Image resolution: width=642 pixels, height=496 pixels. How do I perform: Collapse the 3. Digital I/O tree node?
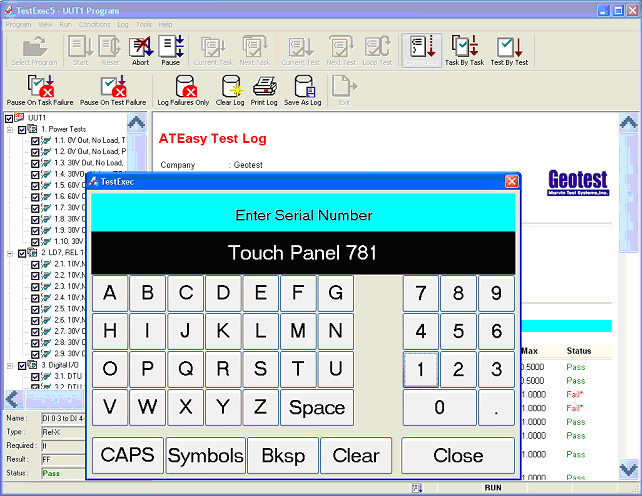tap(9, 365)
